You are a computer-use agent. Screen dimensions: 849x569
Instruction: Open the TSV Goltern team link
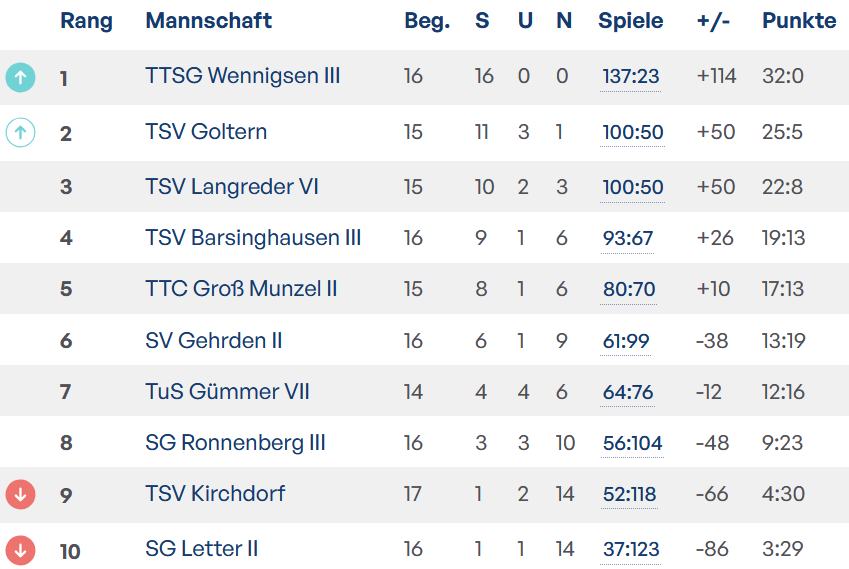[x=206, y=132]
